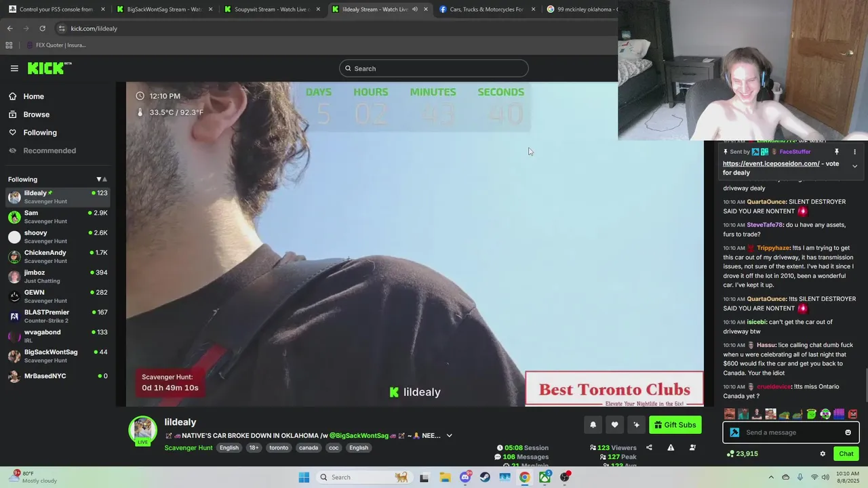Go back in the browser
Screen dimensions: 868x488
pyautogui.click(x=9, y=28)
